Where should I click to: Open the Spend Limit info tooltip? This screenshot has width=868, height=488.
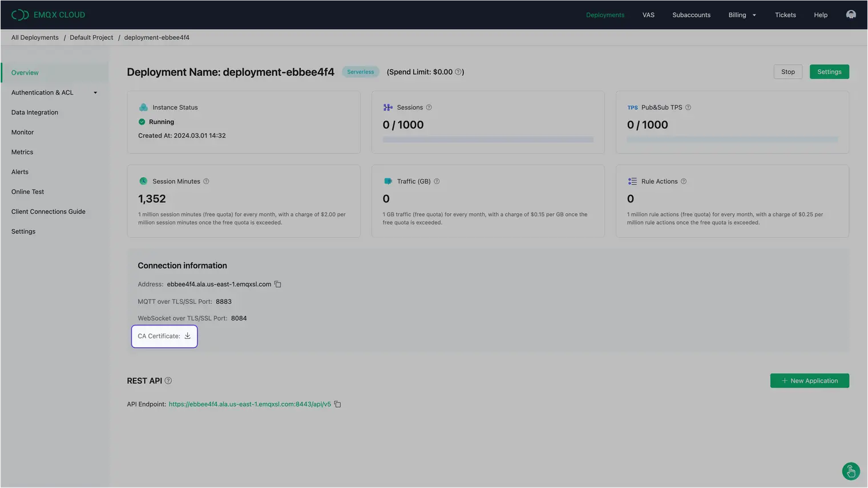[x=458, y=72]
